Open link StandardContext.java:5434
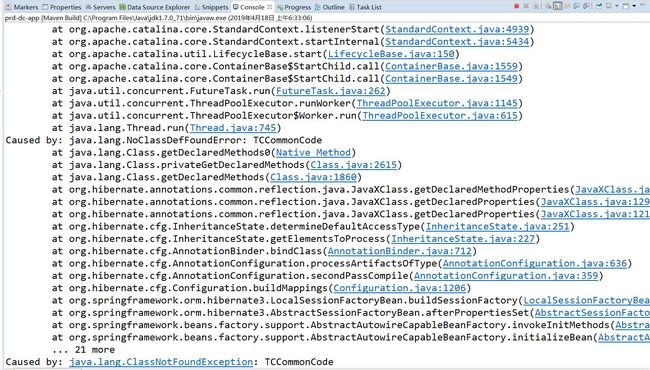The height and width of the screenshot is (370, 650). click(457, 42)
